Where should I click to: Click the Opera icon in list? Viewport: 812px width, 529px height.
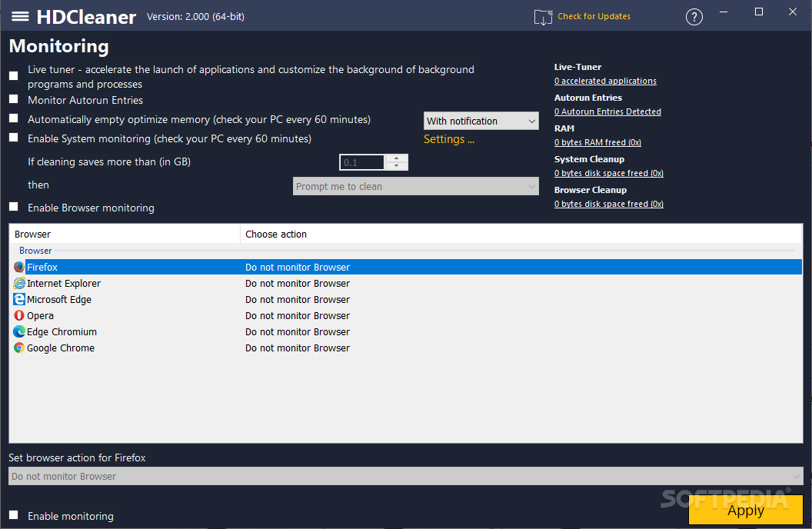tap(19, 315)
